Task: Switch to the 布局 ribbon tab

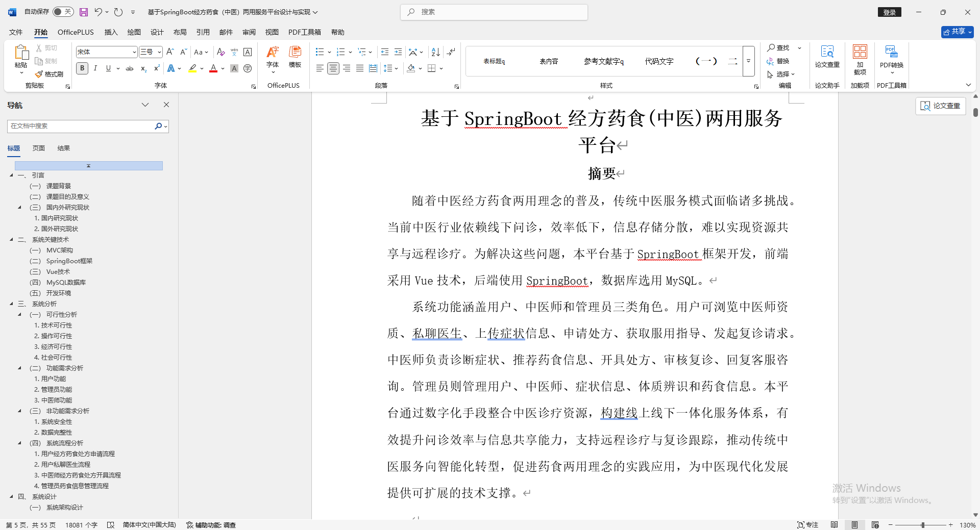Action: tap(180, 32)
